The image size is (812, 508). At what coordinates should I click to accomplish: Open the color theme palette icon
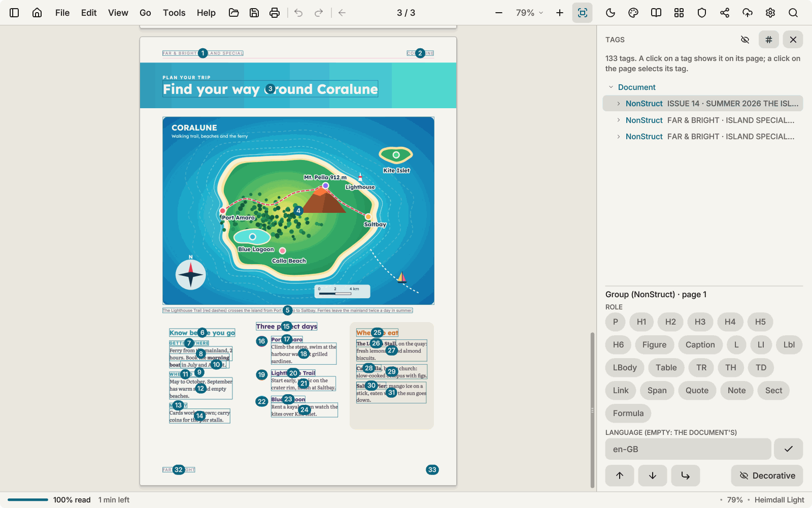tap(633, 13)
